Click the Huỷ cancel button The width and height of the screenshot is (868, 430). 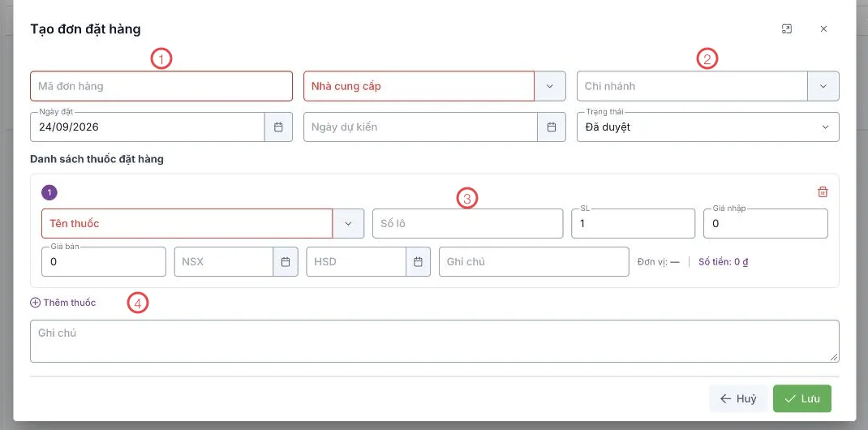point(738,398)
